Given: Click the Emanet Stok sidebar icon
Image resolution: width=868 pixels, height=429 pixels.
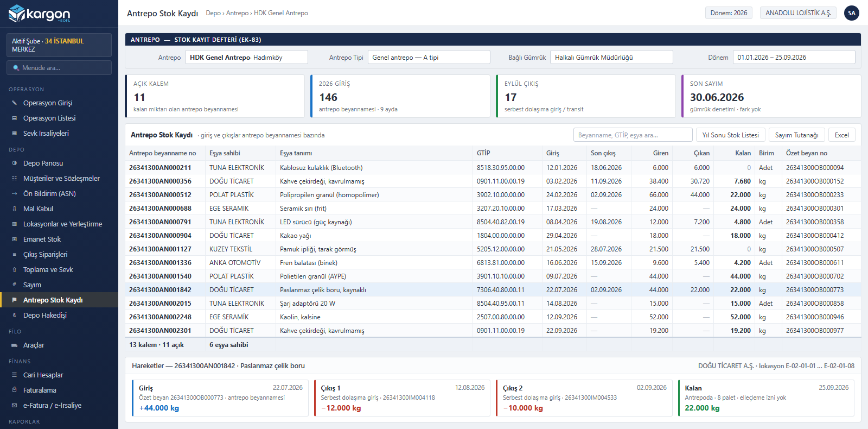Looking at the screenshot, I should pyautogui.click(x=14, y=239).
